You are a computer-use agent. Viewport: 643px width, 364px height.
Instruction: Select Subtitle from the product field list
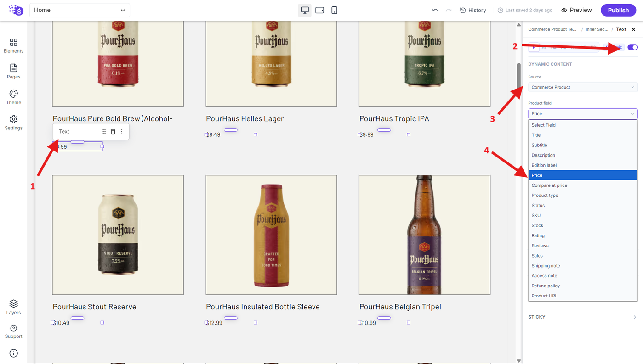(583, 145)
